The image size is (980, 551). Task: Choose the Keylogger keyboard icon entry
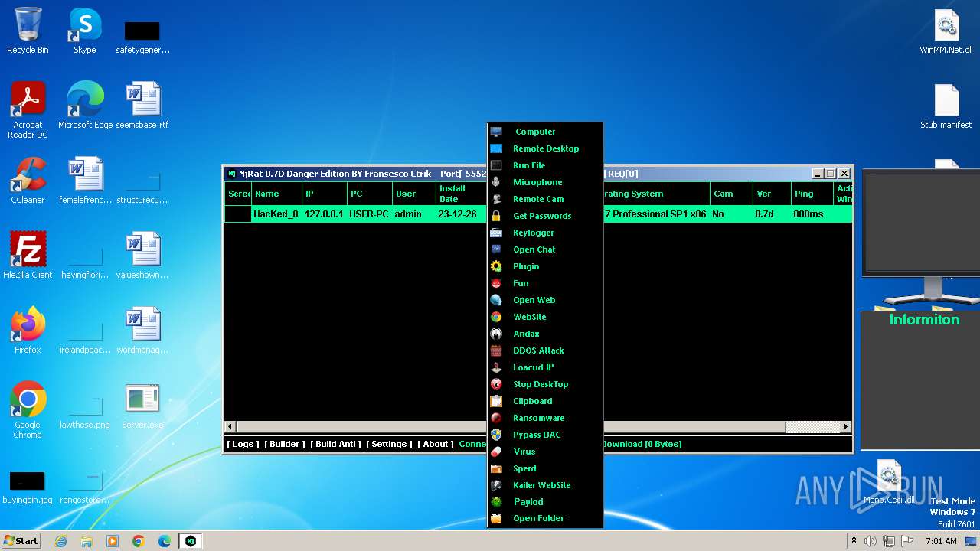(x=545, y=233)
